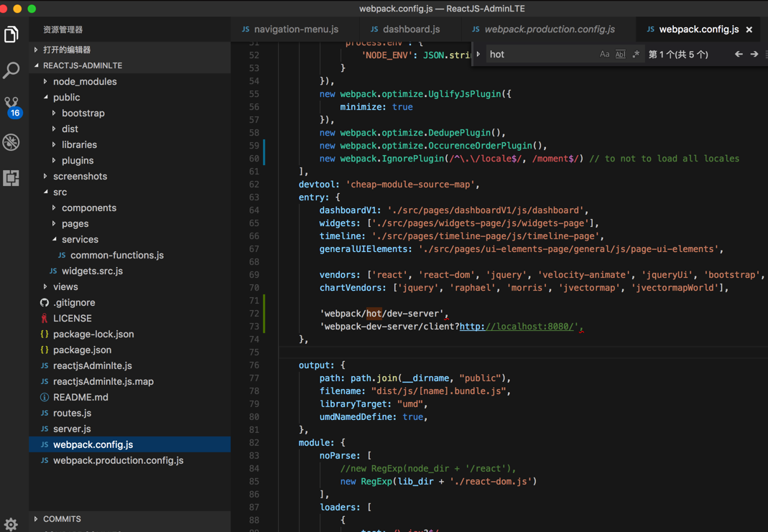Open the Debug view in activity bar
This screenshot has height=532, width=768.
[x=11, y=142]
